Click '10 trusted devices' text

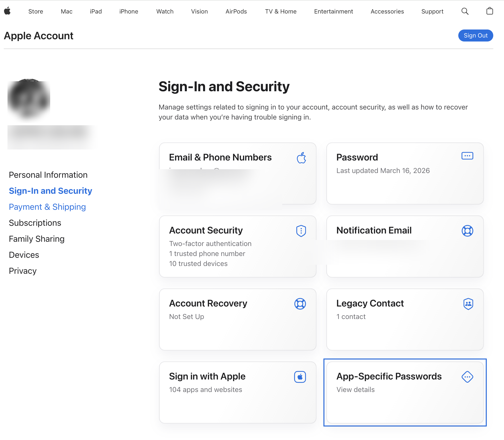[x=198, y=263]
